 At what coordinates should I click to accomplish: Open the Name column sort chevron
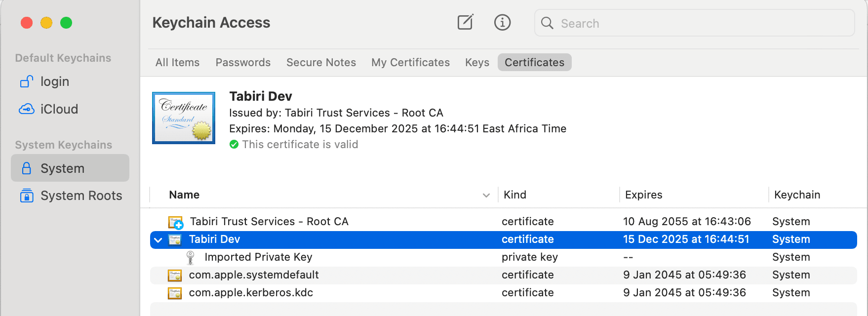point(486,195)
